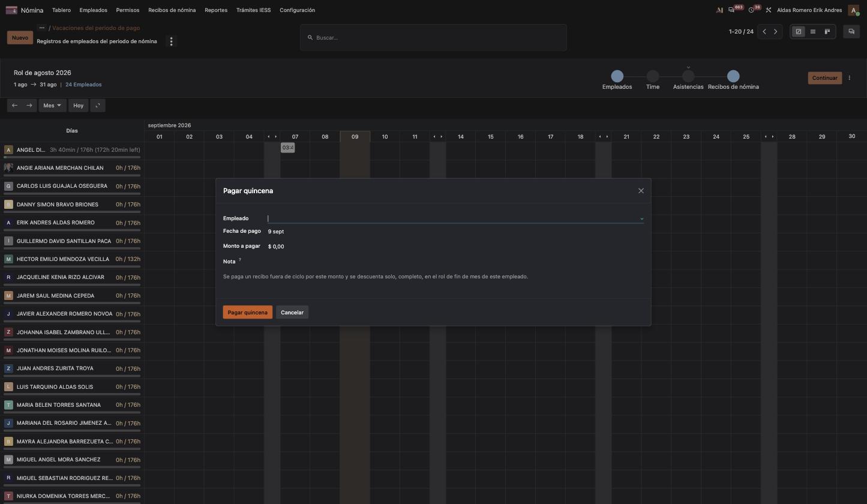Go to next month with right arrow
The image size is (867, 504).
point(29,106)
